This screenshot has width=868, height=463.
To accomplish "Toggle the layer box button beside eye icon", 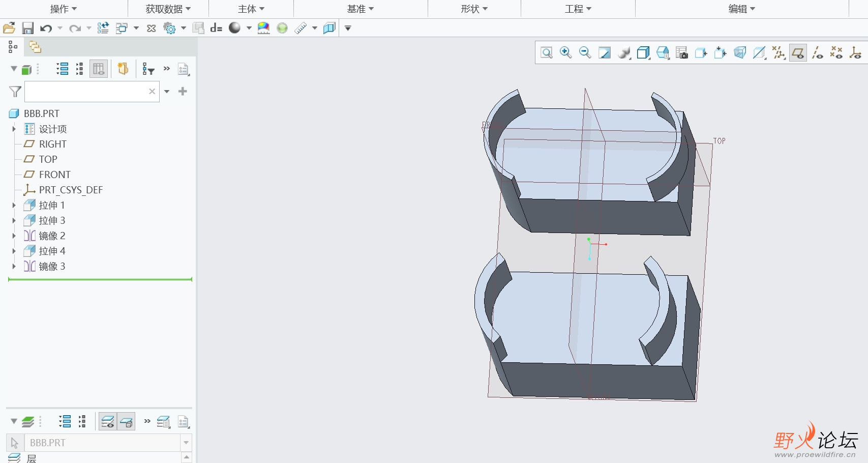I will click(x=126, y=421).
